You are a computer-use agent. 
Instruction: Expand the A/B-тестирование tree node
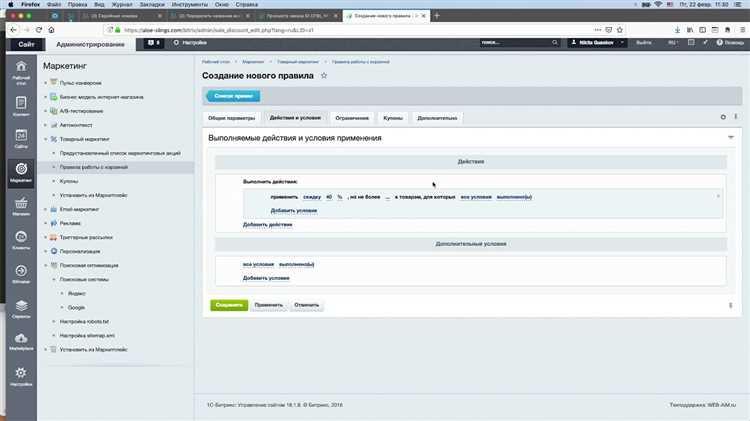click(x=45, y=111)
